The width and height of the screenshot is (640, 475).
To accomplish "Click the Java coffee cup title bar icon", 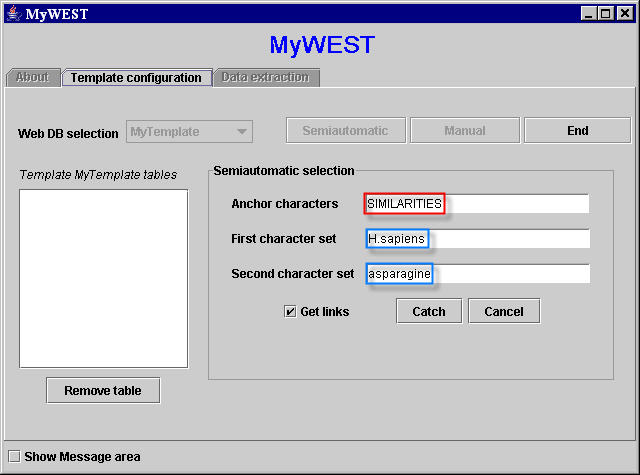I will (14, 13).
